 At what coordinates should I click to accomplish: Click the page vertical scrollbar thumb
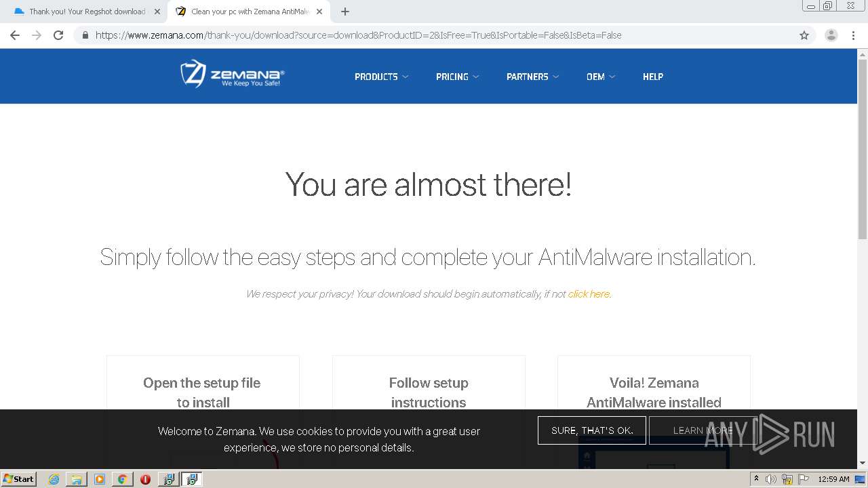click(863, 149)
